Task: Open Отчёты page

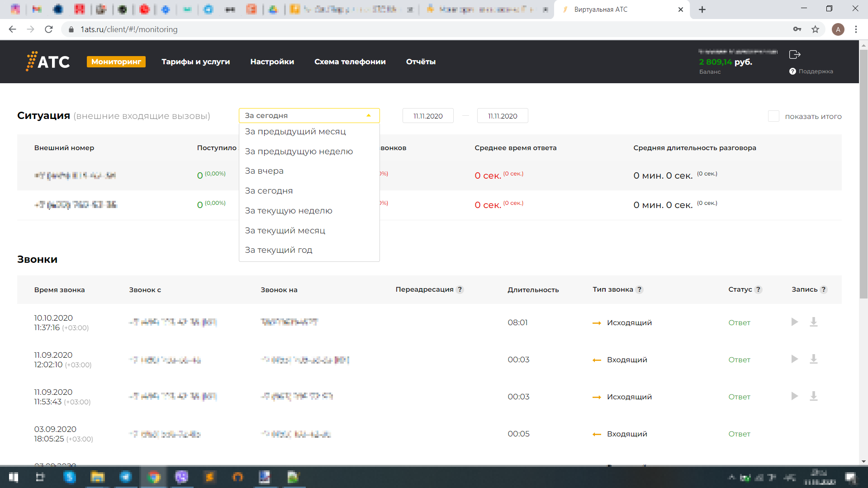Action: point(421,62)
